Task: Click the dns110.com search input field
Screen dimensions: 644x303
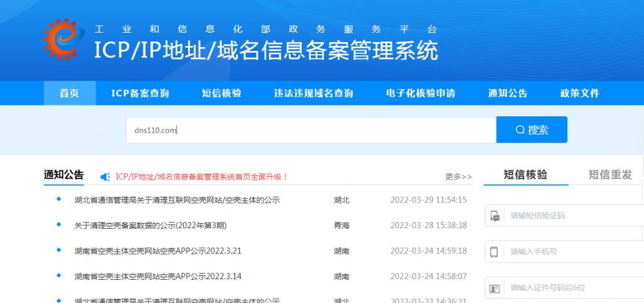Action: 311,130
